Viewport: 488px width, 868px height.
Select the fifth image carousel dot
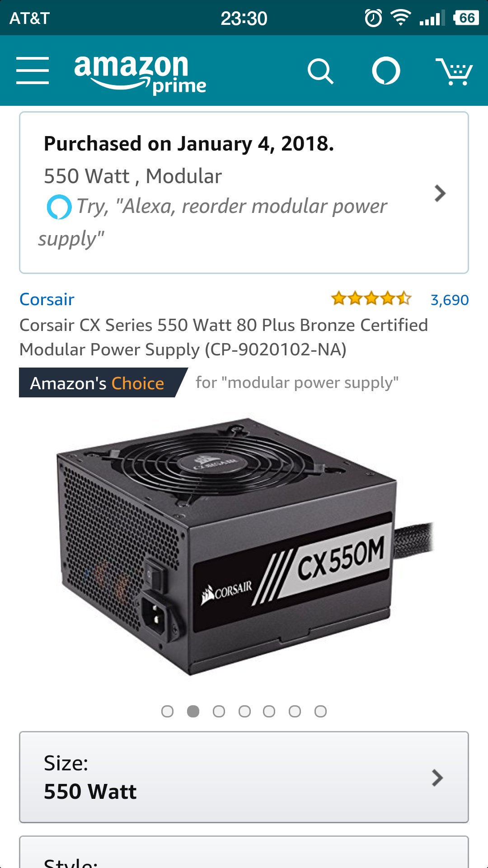[269, 711]
